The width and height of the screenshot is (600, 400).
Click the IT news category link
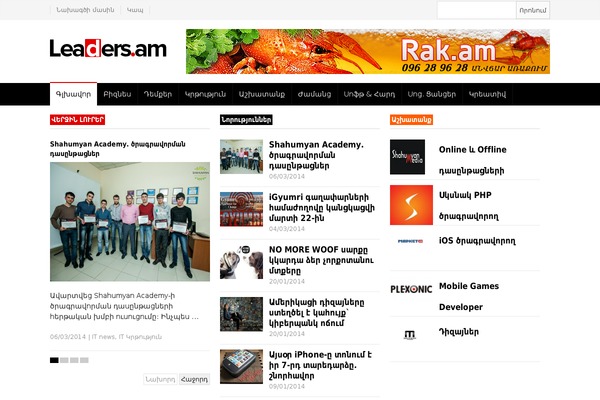103,337
